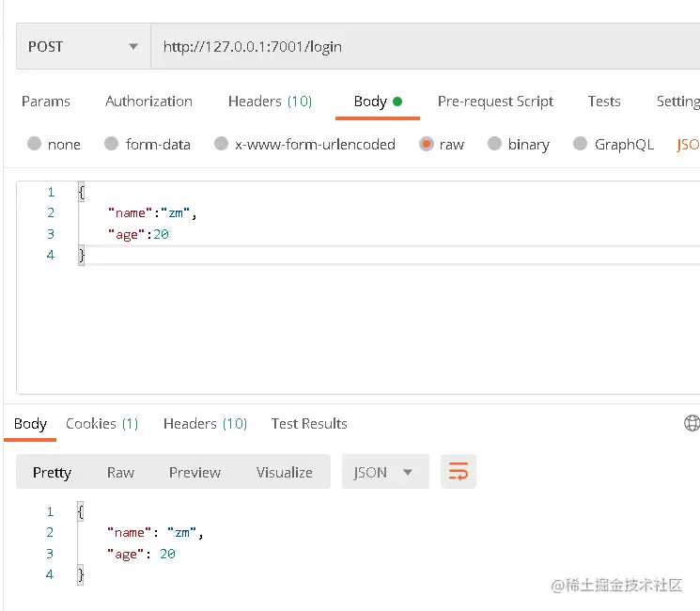Switch response view to Preview

pyautogui.click(x=194, y=472)
